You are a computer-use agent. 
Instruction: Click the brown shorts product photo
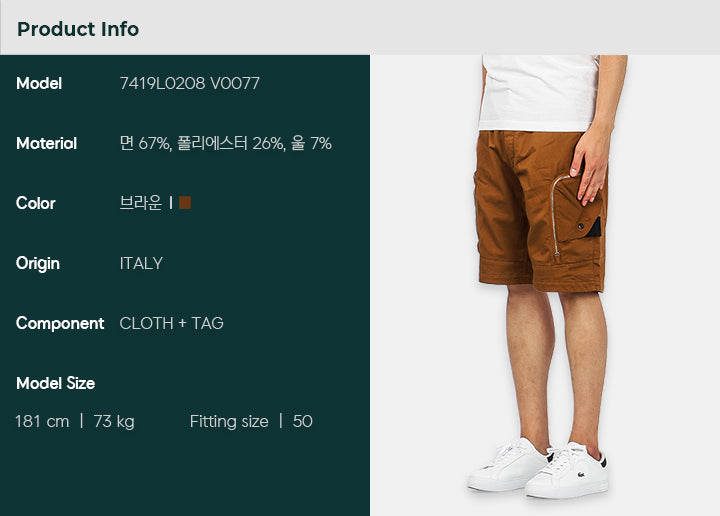(541, 211)
